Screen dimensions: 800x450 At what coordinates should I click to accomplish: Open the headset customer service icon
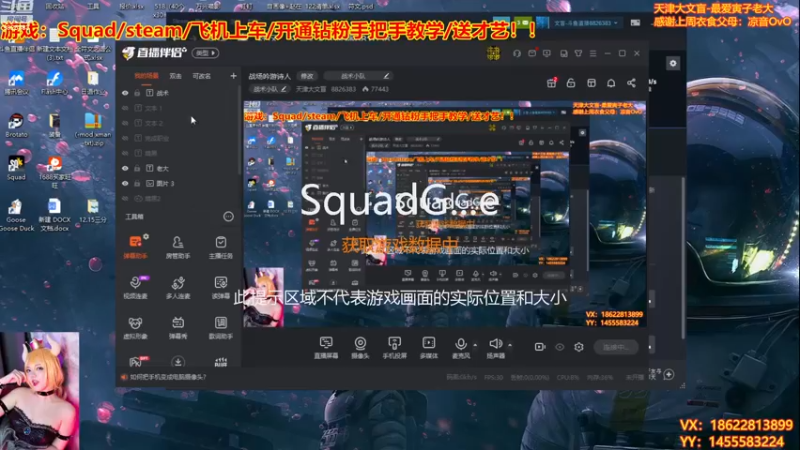tap(517, 53)
